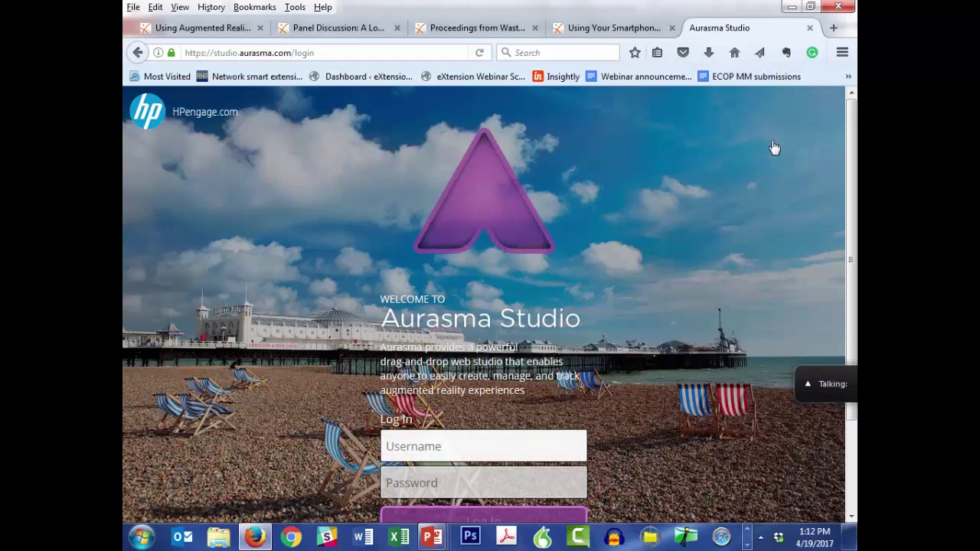
Task: Show site information icon in address bar
Action: tap(158, 53)
